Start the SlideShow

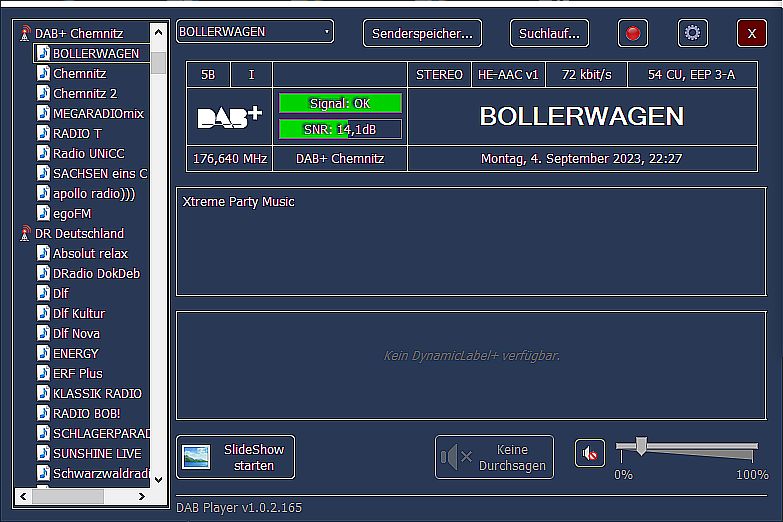[x=236, y=457]
